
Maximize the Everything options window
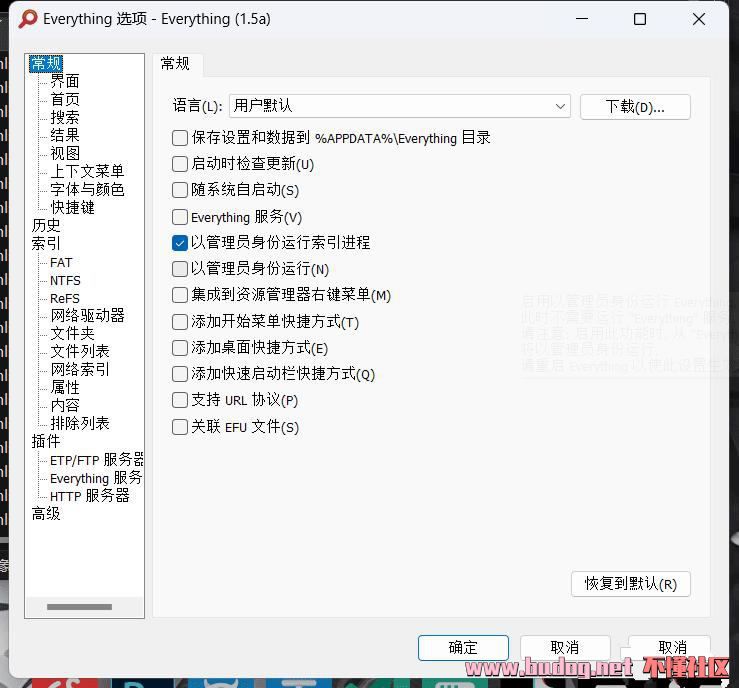[x=640, y=19]
